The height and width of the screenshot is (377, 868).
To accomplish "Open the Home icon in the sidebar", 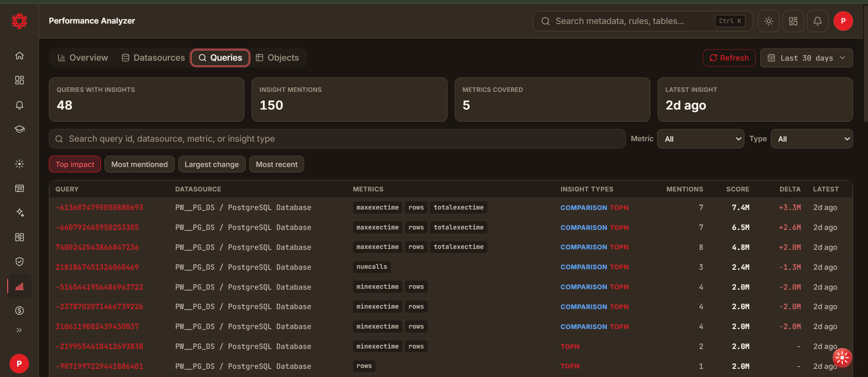I will tap(19, 56).
